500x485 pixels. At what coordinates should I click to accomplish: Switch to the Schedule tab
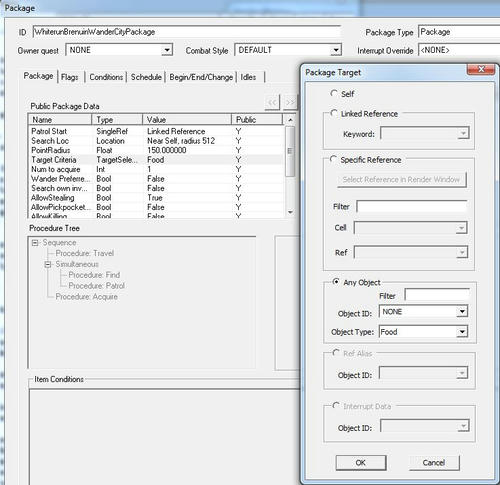point(146,77)
